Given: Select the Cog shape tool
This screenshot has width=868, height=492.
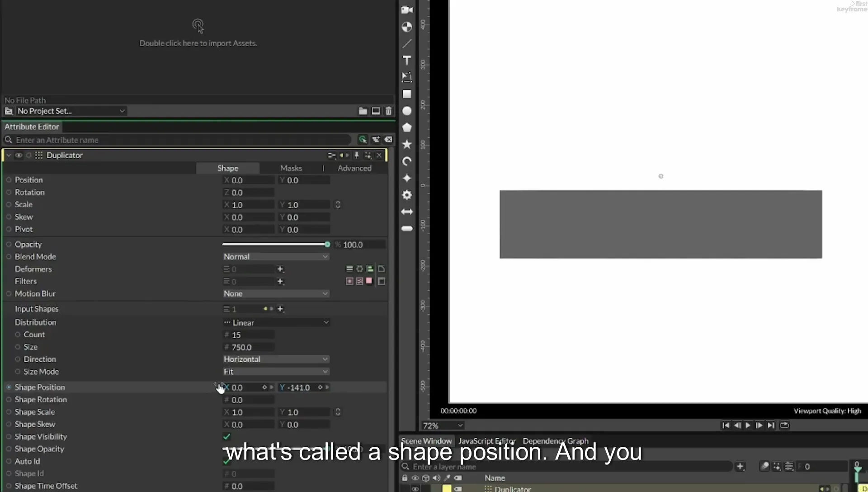Looking at the screenshot, I should 407,195.
